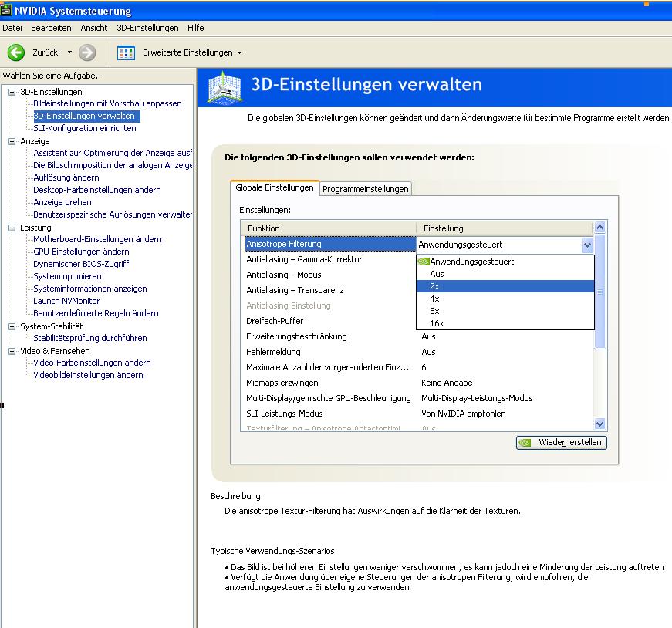Select 2x anisotropic filtering option
Image resolution: width=672 pixels, height=628 pixels.
click(505, 286)
